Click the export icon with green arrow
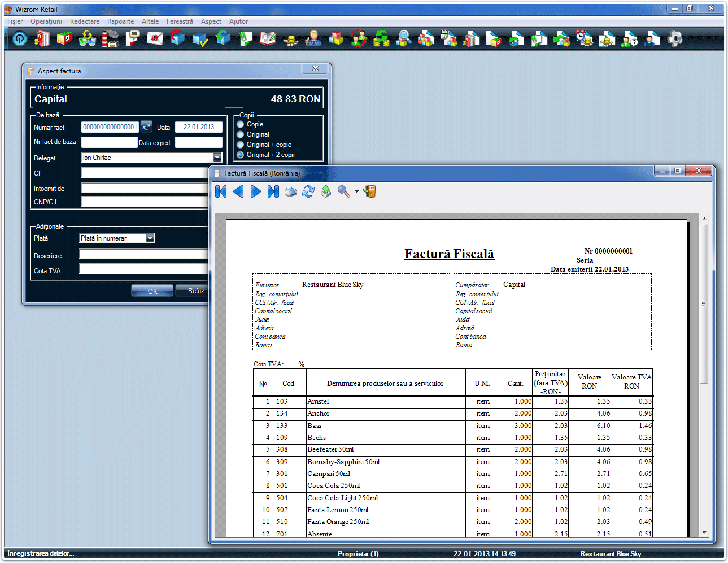Viewport: 728px width, 563px height. pyautogui.click(x=326, y=192)
